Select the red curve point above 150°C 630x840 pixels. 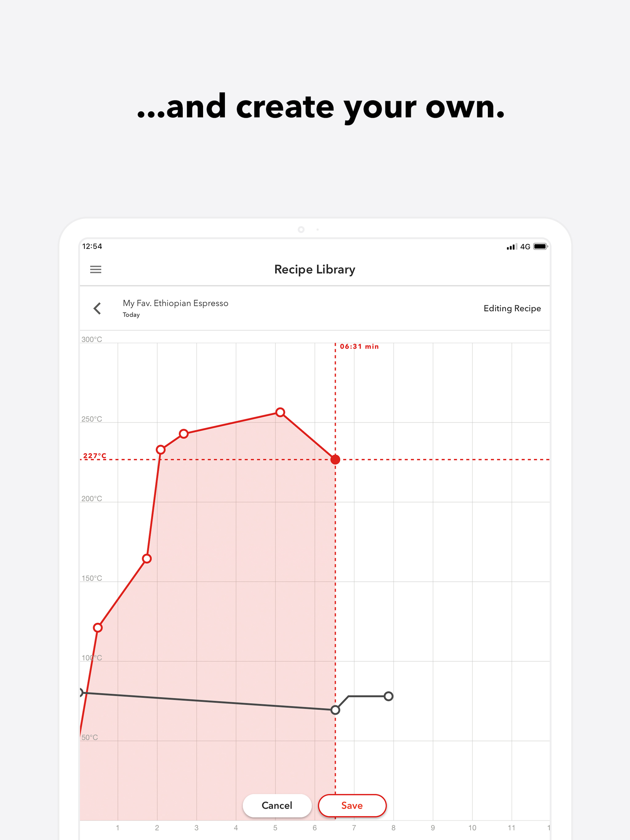(x=147, y=559)
